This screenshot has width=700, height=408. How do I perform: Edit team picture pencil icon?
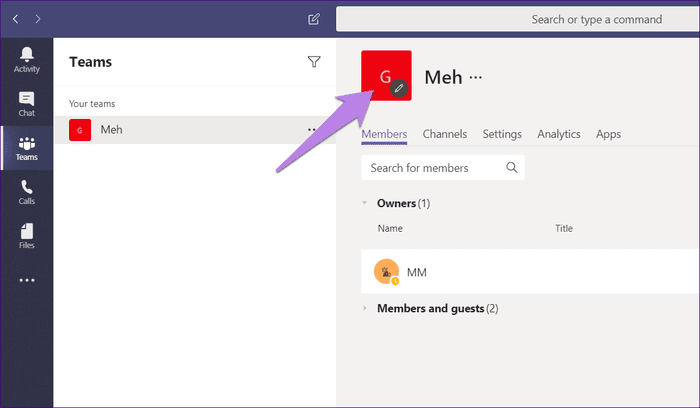tap(399, 88)
